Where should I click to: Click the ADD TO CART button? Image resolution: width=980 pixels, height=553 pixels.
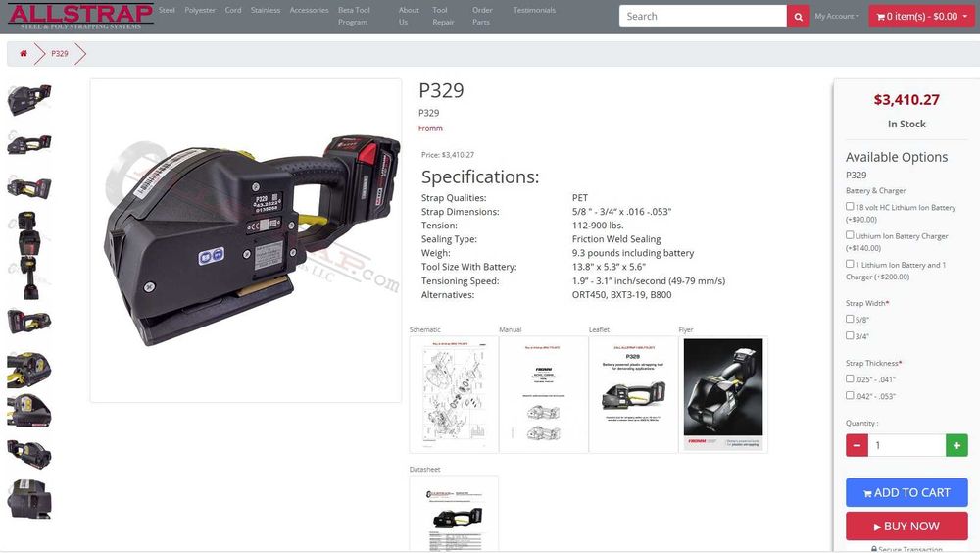[x=906, y=493]
